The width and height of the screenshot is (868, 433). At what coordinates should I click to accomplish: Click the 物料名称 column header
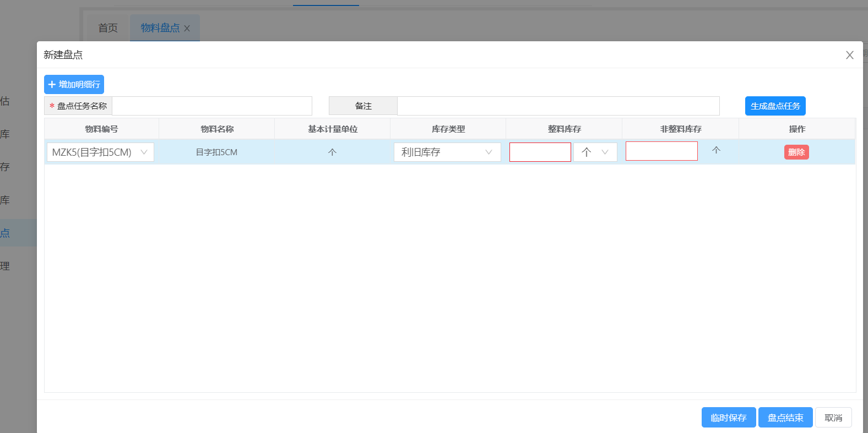click(217, 129)
